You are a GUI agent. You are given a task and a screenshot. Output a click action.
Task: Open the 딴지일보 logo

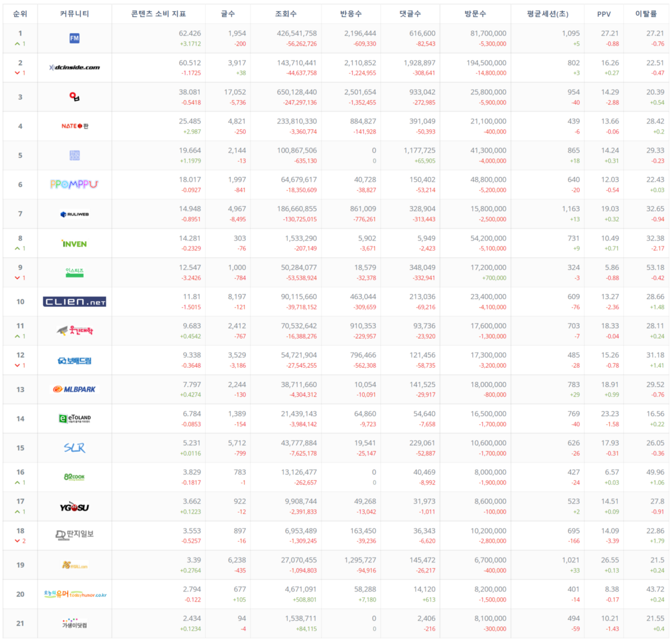point(74,535)
